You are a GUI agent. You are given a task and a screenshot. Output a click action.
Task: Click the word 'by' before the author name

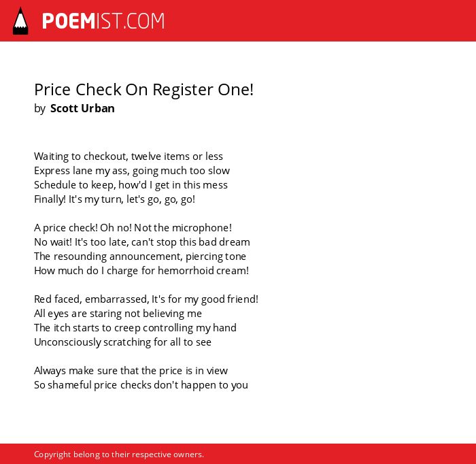(x=39, y=108)
